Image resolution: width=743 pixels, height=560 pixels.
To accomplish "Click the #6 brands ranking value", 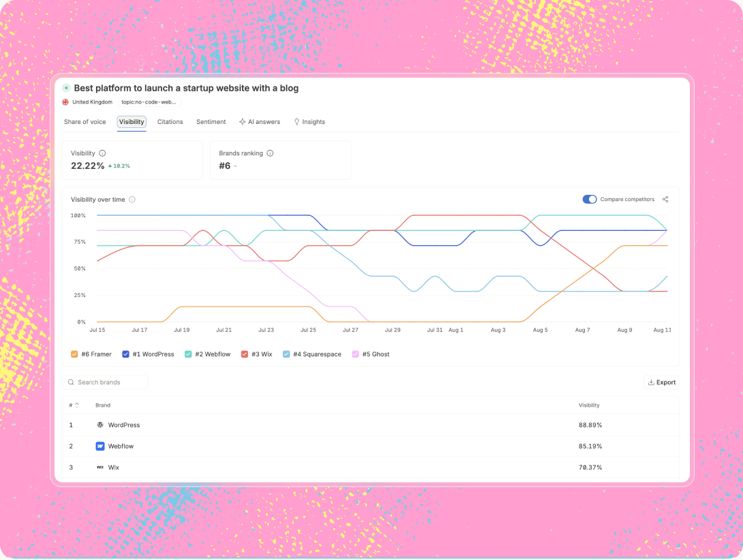I will (x=225, y=166).
